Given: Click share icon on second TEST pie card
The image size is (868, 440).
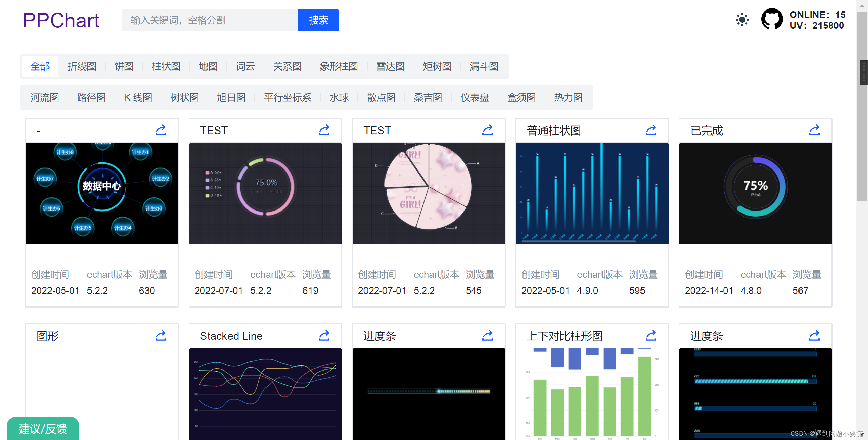Looking at the screenshot, I should 487,131.
